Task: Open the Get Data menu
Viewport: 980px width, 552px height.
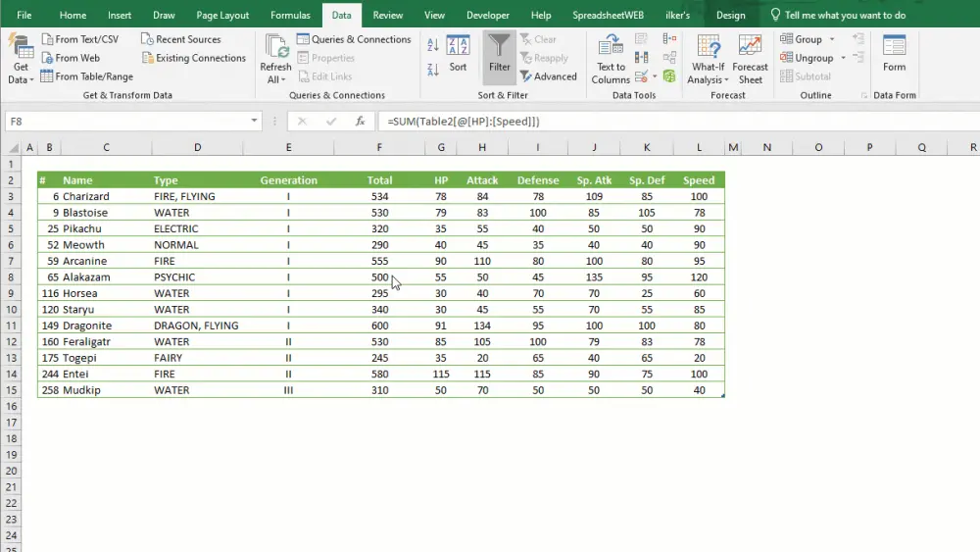Action: click(21, 60)
